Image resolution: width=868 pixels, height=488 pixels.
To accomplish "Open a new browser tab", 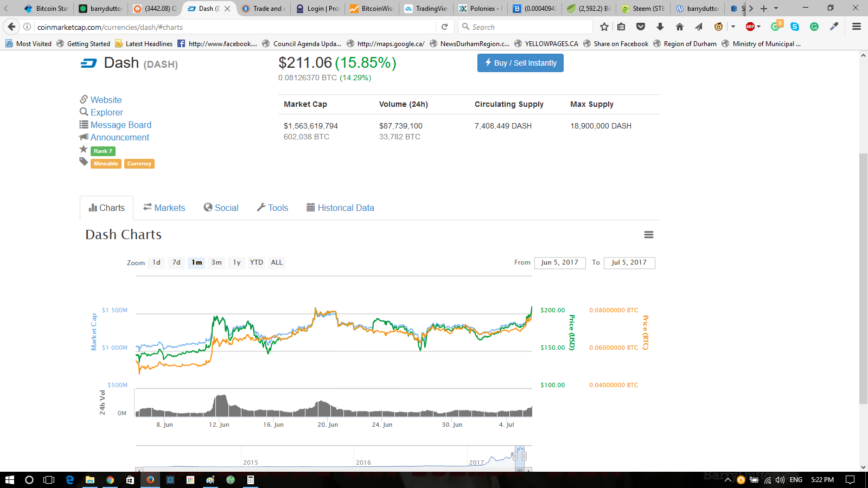I will pos(764,8).
